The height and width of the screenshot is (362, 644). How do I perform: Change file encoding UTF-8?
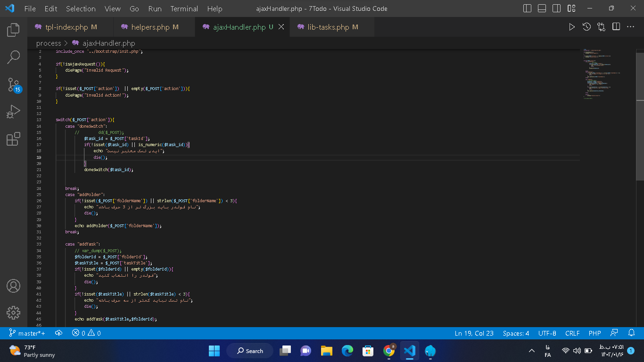coord(547,333)
